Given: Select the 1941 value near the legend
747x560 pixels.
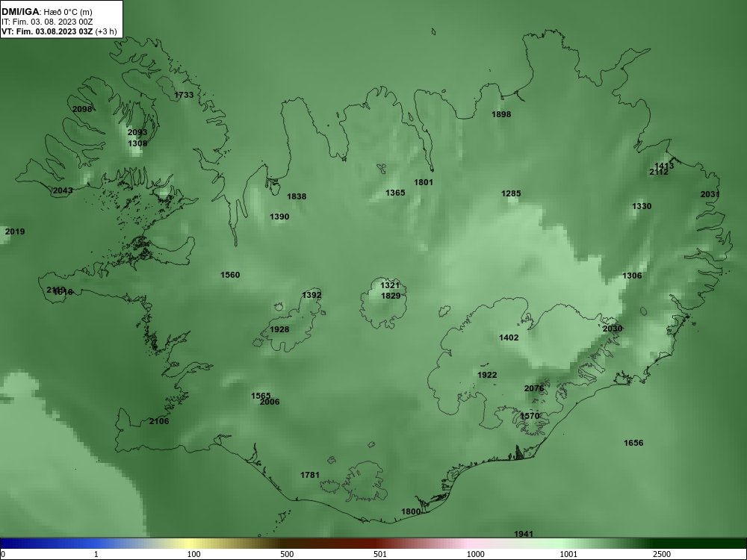Looking at the screenshot, I should click(x=524, y=534).
